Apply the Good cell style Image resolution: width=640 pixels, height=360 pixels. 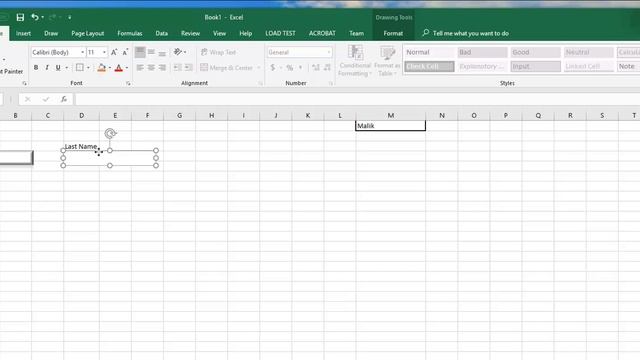pos(535,52)
